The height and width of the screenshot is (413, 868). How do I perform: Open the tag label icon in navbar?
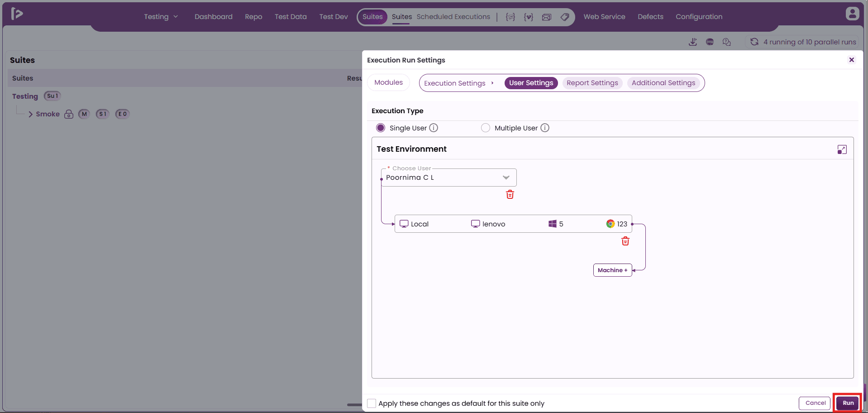565,17
